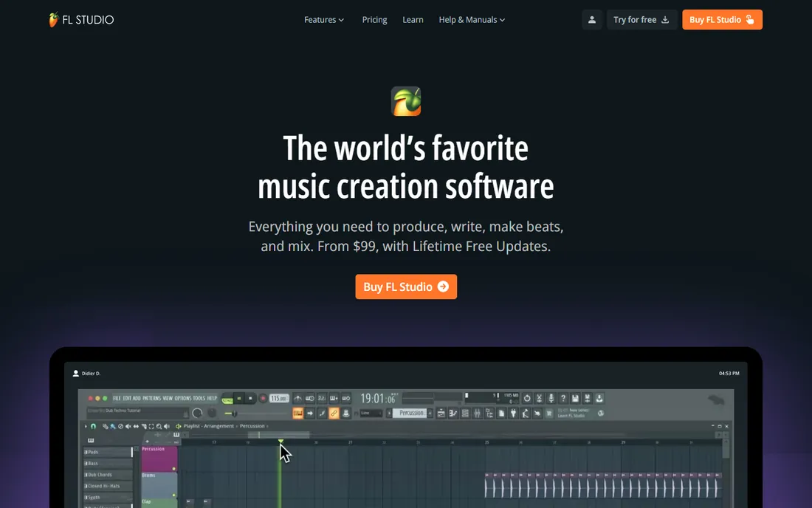Click the microphone recording icon
This screenshot has width=812, height=508.
pos(551,398)
